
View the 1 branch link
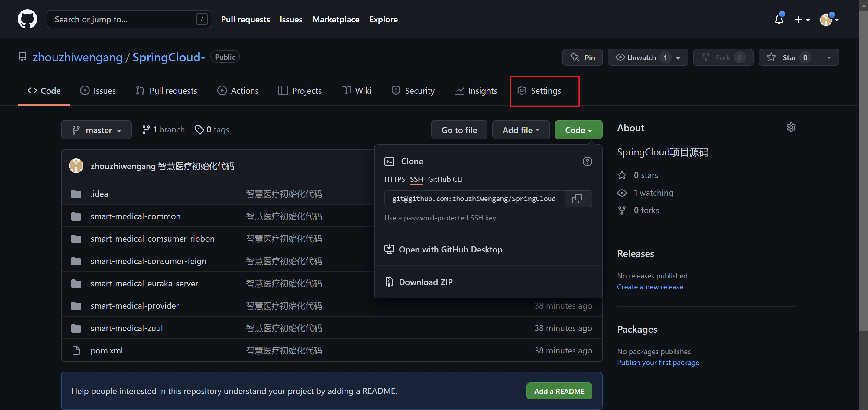click(x=164, y=130)
